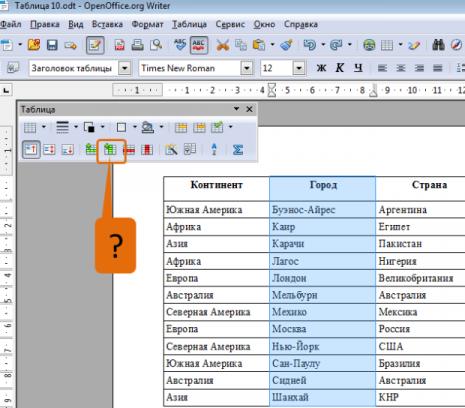
Task: Expand the font size 12 list
Action: (x=299, y=68)
